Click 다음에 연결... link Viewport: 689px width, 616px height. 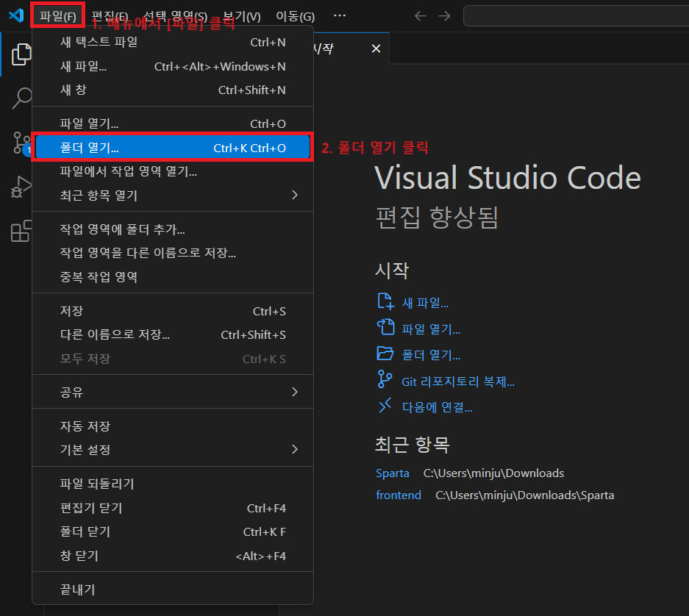(x=438, y=407)
